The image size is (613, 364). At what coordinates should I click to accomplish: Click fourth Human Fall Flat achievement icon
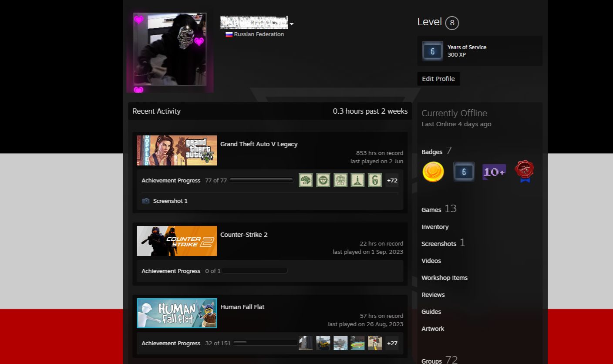point(357,343)
